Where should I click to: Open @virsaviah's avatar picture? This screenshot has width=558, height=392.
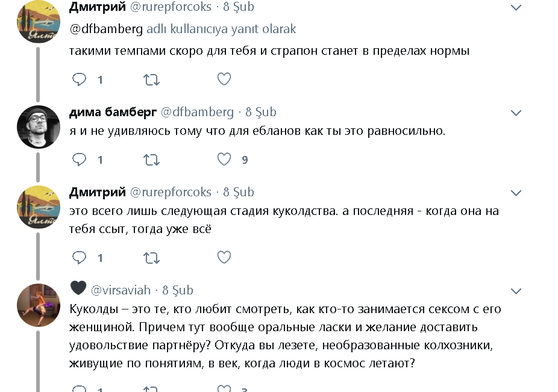click(38, 305)
